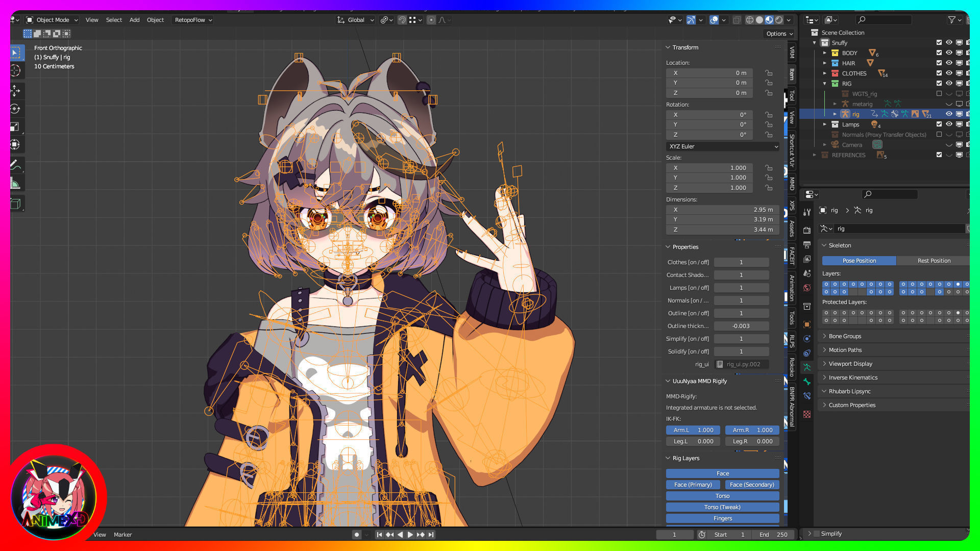Toggle snapping magnet icon
Screen dimensions: 980x551
coord(402,20)
